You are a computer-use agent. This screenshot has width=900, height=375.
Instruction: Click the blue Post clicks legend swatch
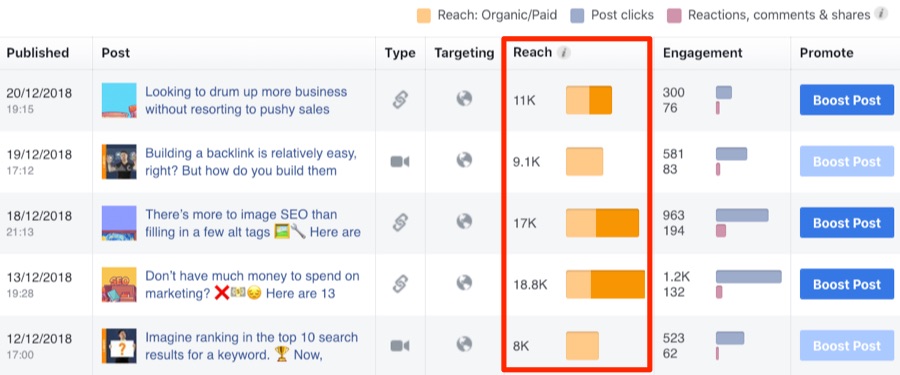tap(577, 16)
